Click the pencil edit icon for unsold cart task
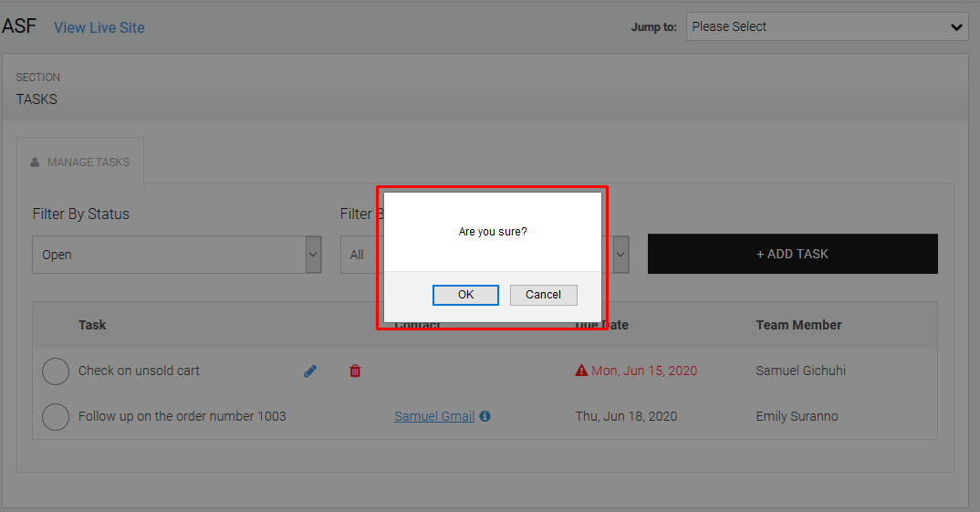 (310, 371)
